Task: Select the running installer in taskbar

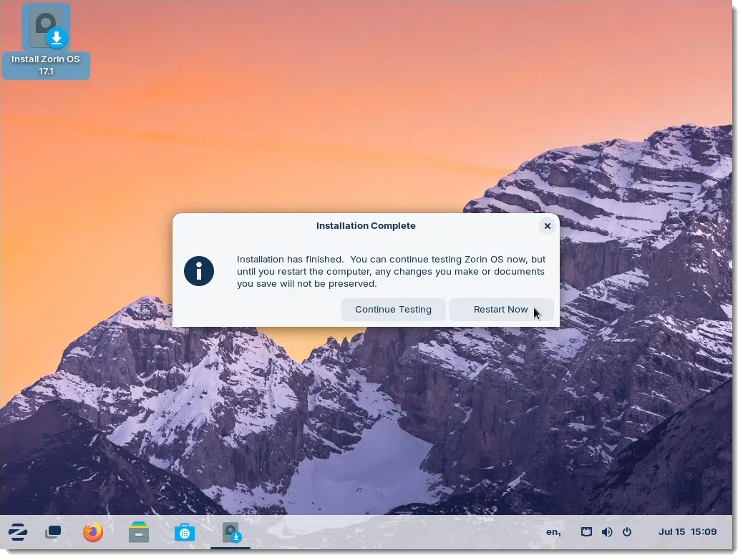Action: 230,532
